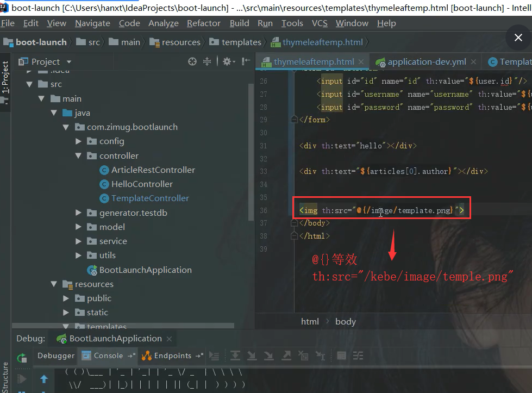
Task: Click Step Over debugger icon
Action: pos(235,355)
